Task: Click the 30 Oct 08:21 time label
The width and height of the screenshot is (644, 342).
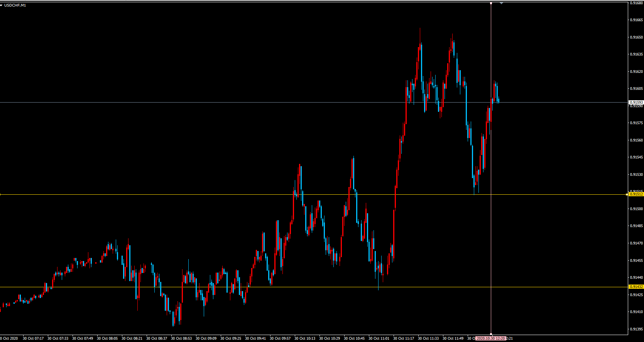Action: click(x=132, y=339)
